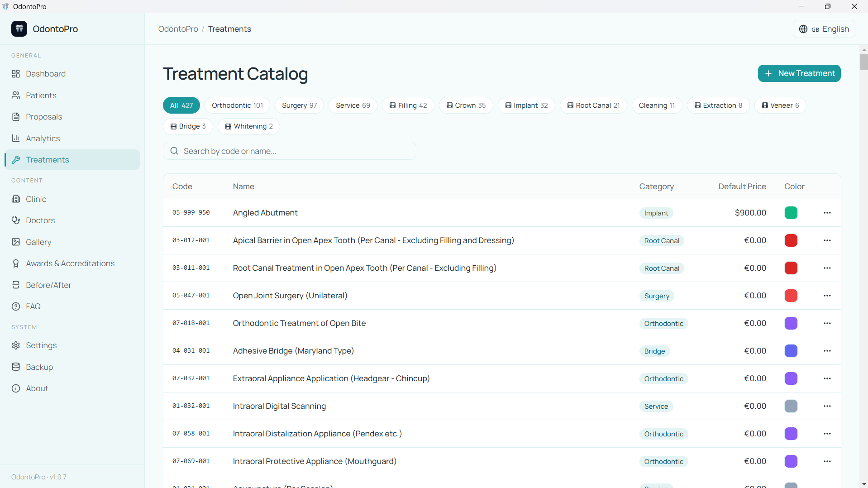This screenshot has width=868, height=488.
Task: Click the Code column header
Action: click(x=182, y=187)
